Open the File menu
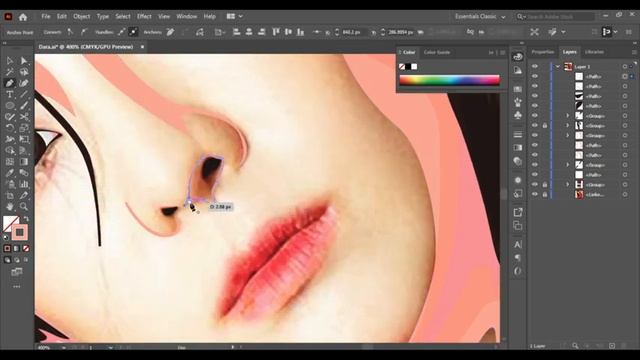The image size is (640, 360). [46, 16]
